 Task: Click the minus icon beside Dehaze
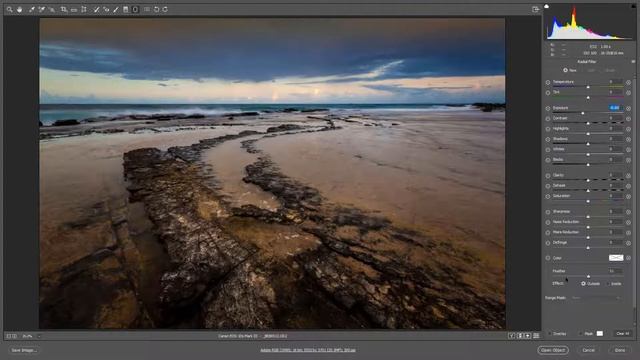[x=548, y=186]
